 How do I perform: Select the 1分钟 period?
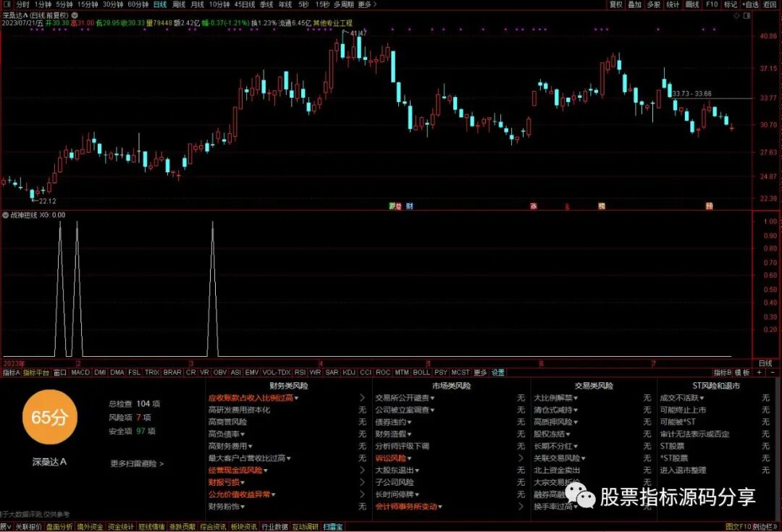coord(43,4)
